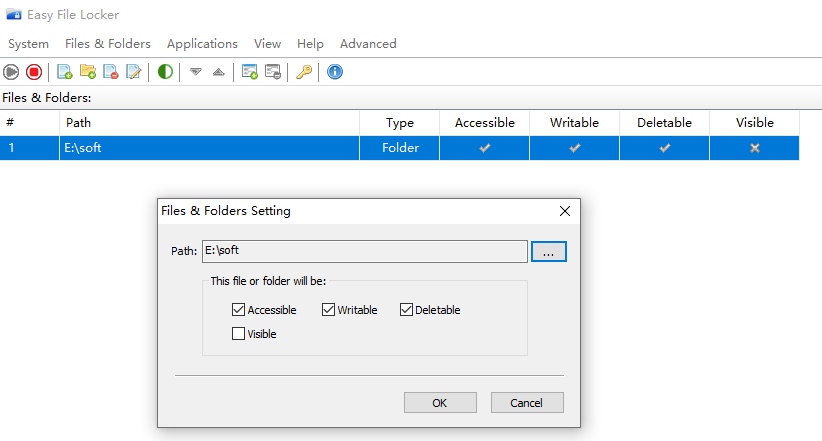Uncheck the Writable checkbox
The height and width of the screenshot is (441, 822).
[x=328, y=310]
